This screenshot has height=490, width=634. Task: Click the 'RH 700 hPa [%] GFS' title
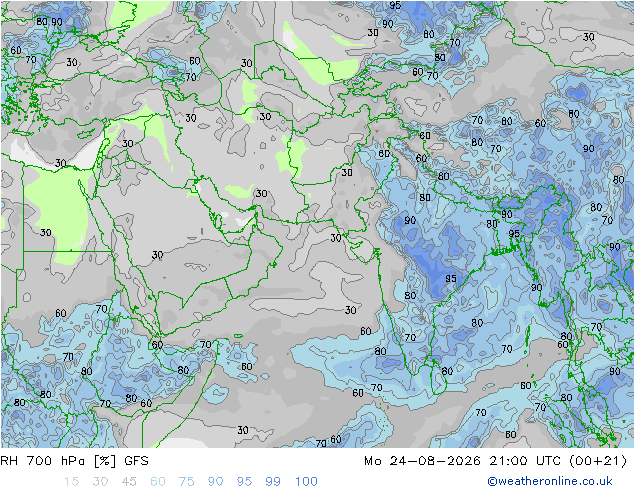74,461
